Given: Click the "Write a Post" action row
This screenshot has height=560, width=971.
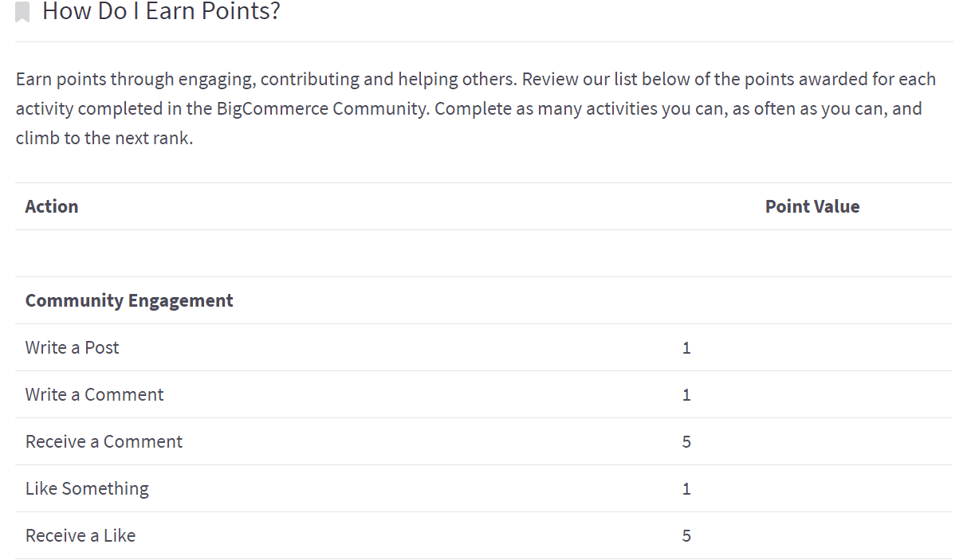Looking at the screenshot, I should (x=73, y=347).
